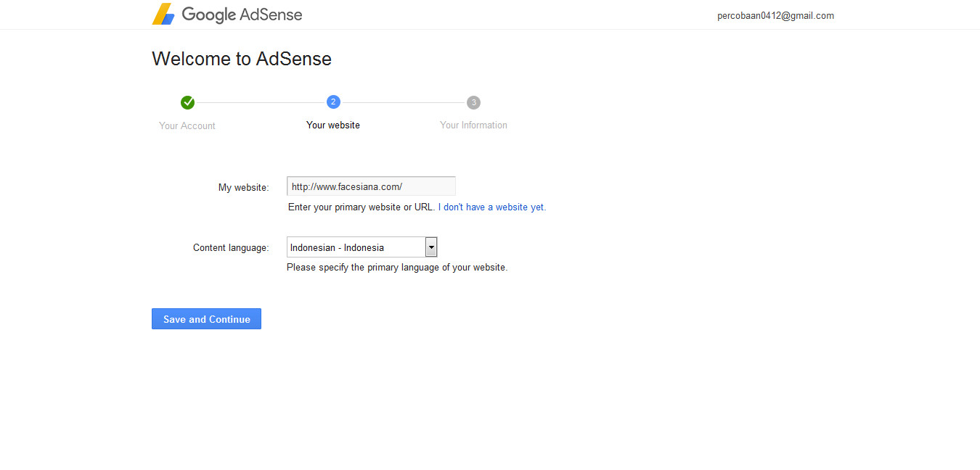980x470 pixels.
Task: Open the 'I don't have a website yet' link
Action: (x=492, y=207)
